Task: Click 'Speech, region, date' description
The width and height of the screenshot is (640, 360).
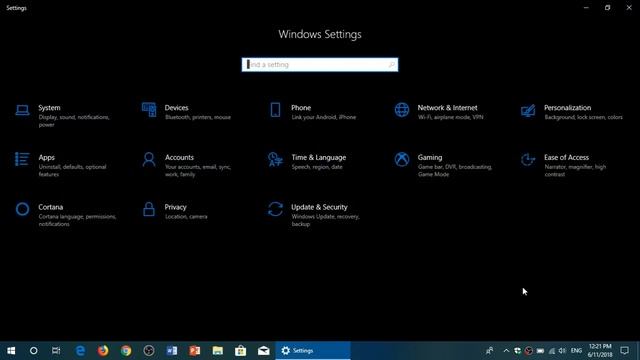Action: (317, 167)
